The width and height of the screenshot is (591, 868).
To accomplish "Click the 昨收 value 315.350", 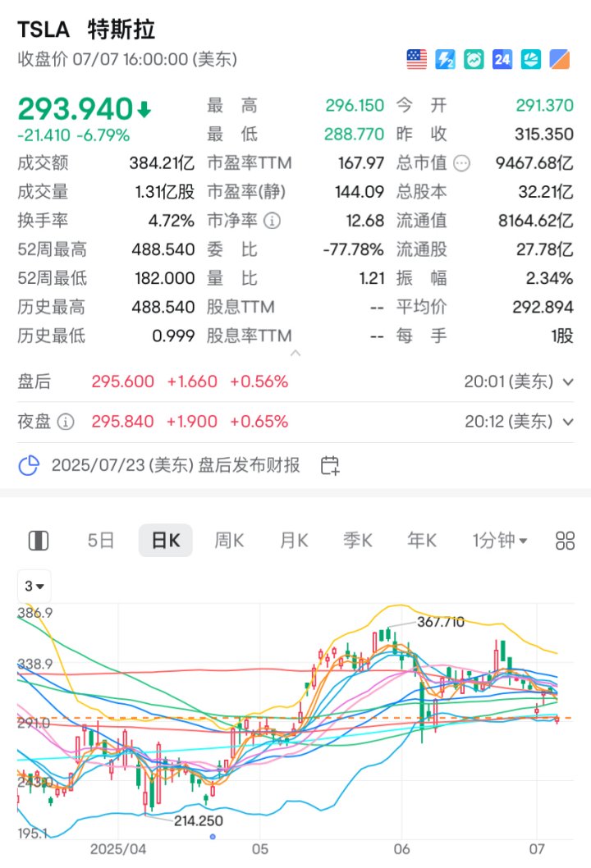I will coord(544,134).
